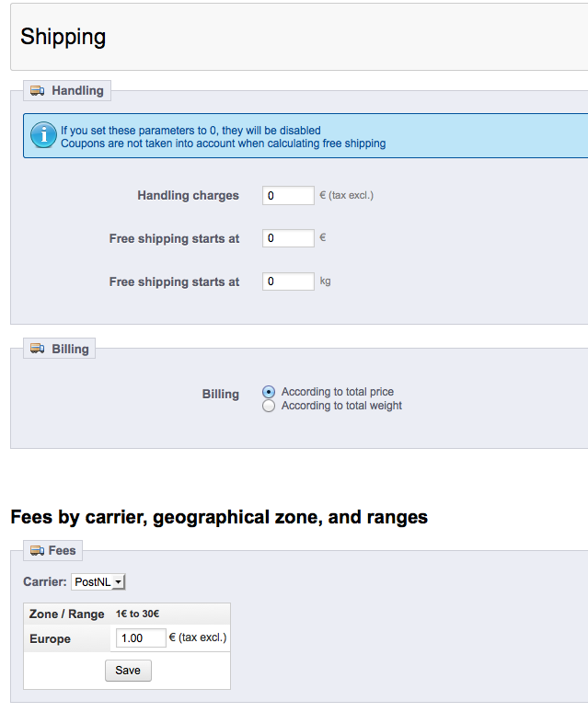Click the Fees by carrier heading

coord(219,517)
